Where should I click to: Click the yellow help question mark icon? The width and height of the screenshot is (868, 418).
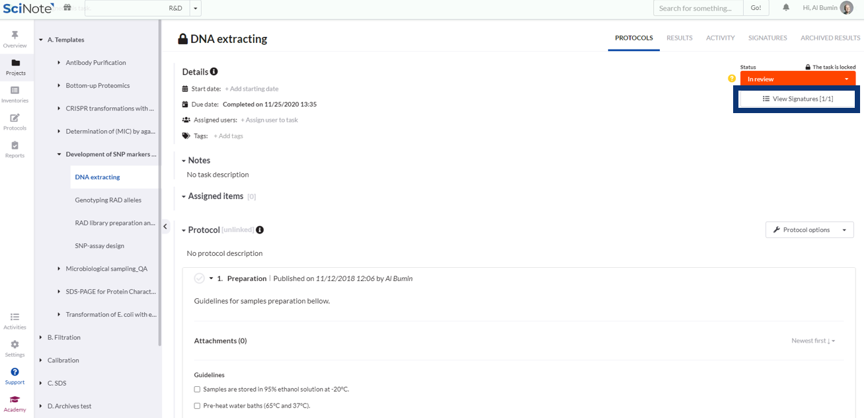732,79
